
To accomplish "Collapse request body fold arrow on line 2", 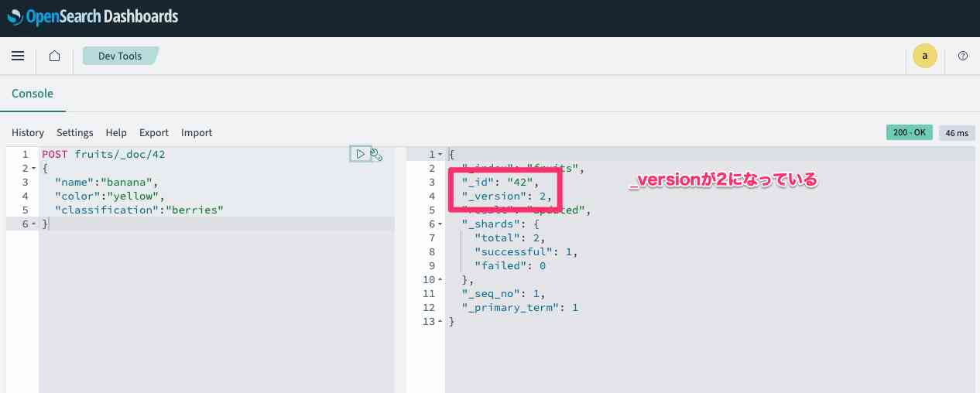I will [x=34, y=169].
